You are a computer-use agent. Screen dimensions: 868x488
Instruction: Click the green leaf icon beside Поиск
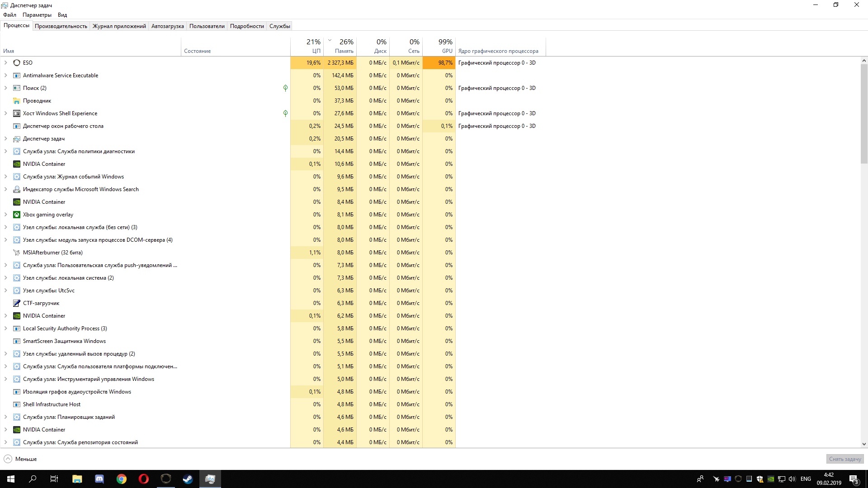285,88
